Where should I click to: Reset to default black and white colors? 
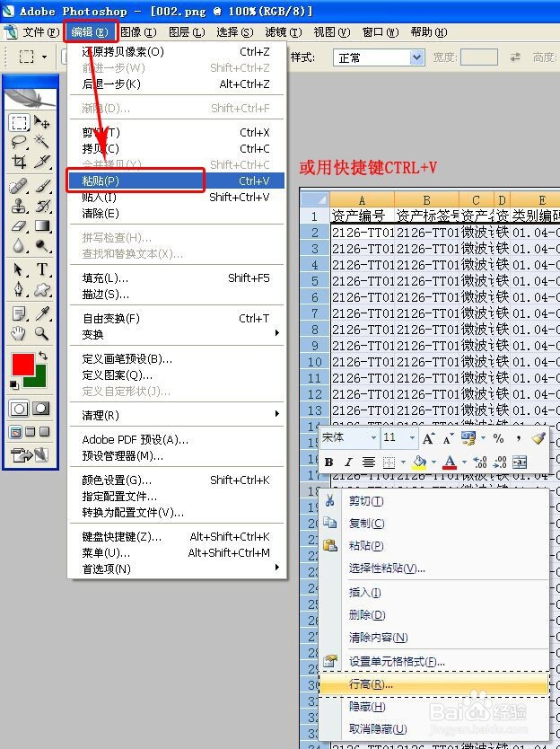coord(14,384)
